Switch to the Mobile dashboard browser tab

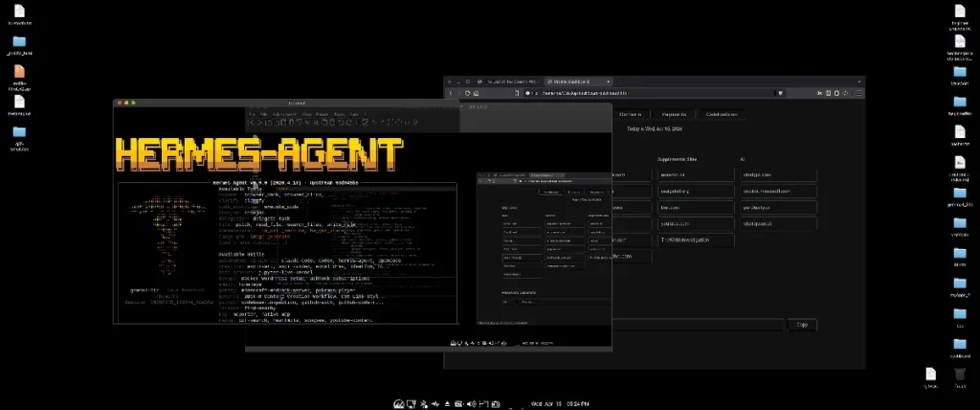(x=578, y=82)
